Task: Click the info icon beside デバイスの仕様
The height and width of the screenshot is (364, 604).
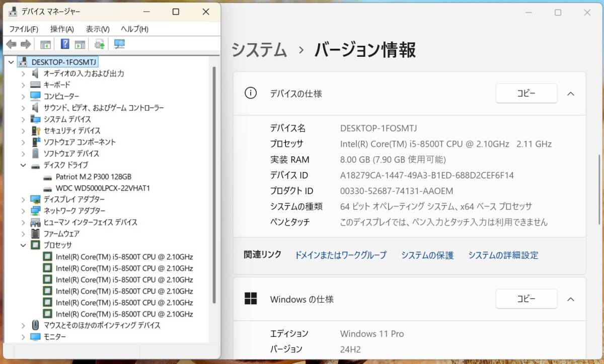Action: pyautogui.click(x=250, y=93)
